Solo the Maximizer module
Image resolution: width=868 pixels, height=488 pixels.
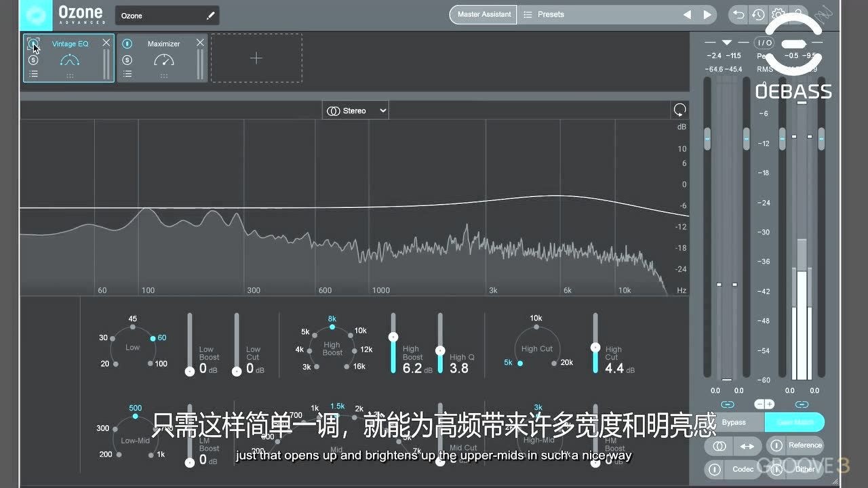point(127,60)
